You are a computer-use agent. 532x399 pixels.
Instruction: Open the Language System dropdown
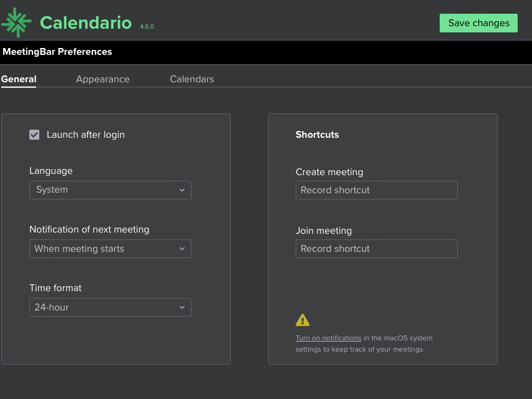[110, 190]
